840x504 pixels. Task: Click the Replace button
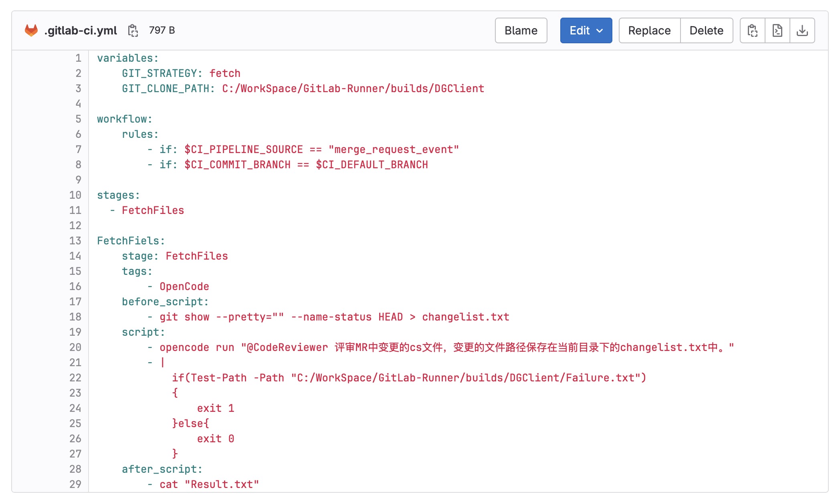coord(649,30)
